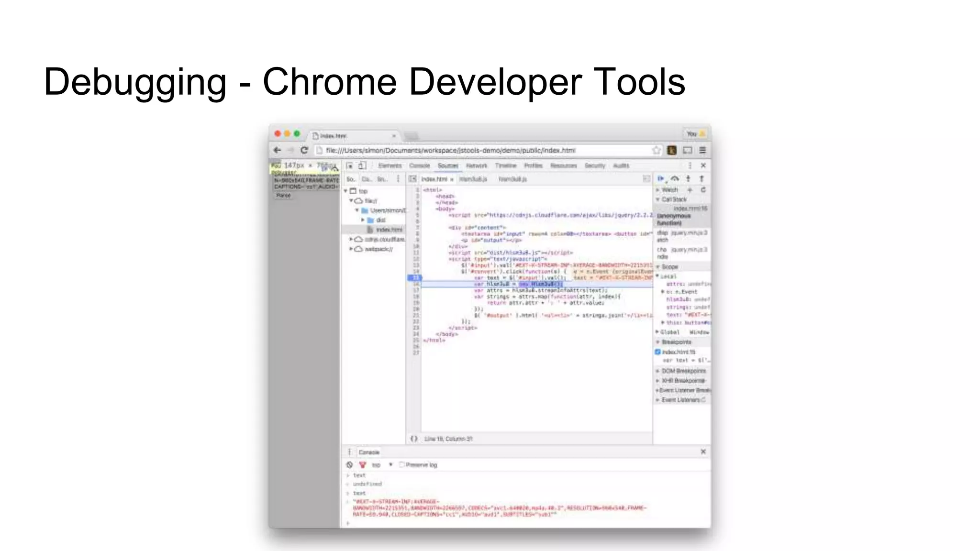This screenshot has height=551, width=980.
Task: Open the Network tab
Action: pyautogui.click(x=477, y=165)
